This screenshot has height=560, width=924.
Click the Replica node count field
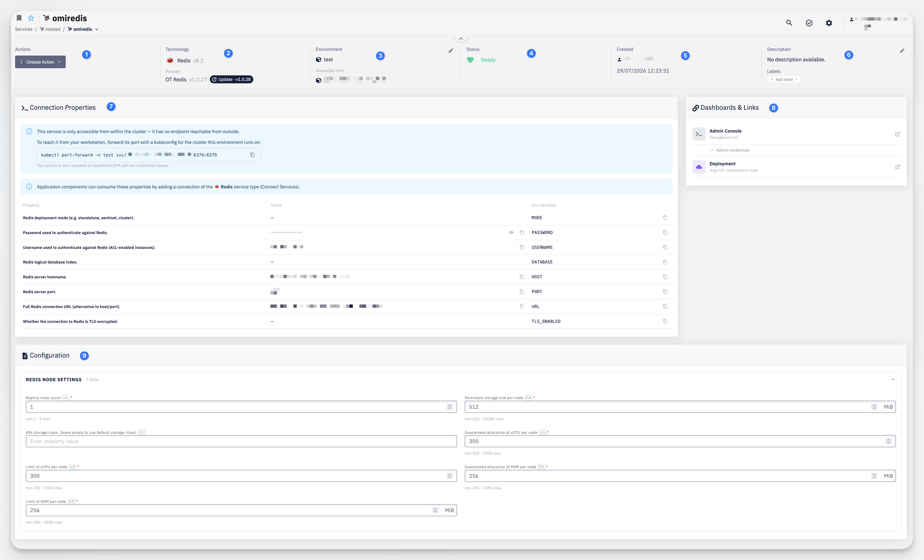(x=241, y=407)
